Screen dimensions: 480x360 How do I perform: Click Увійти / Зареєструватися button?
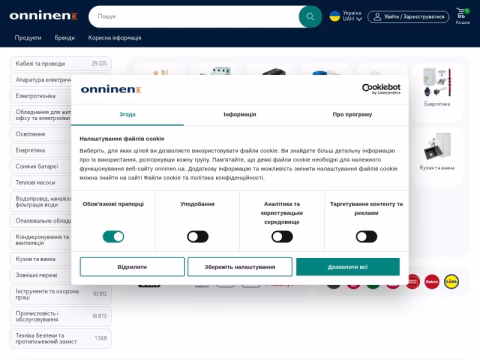coord(408,17)
